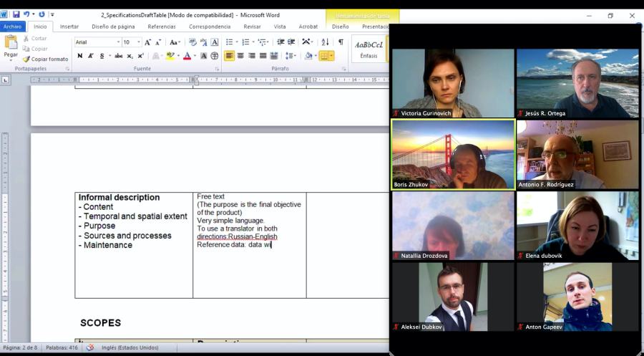The image size is (644, 356).
Task: Decrease paragraph indent
Action: point(281,42)
